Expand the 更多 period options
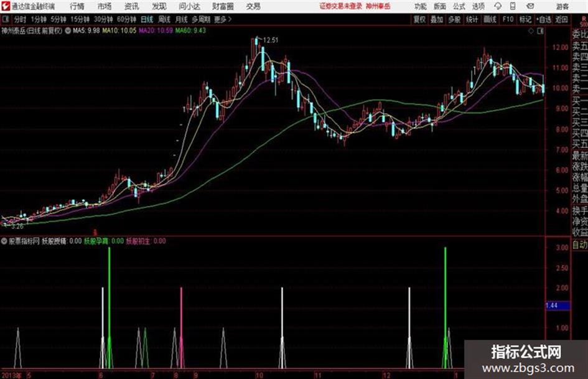The width and height of the screenshot is (588, 379). [x=223, y=19]
